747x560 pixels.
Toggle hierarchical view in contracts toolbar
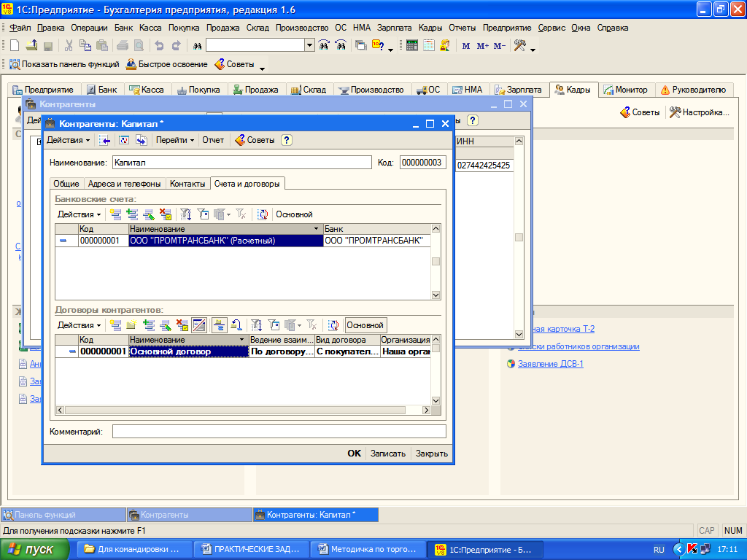click(219, 325)
